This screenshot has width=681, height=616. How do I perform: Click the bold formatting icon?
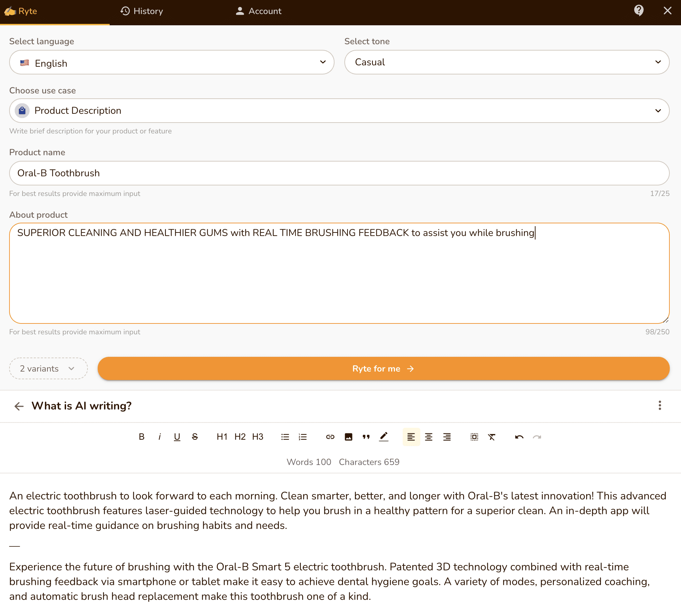pos(141,437)
